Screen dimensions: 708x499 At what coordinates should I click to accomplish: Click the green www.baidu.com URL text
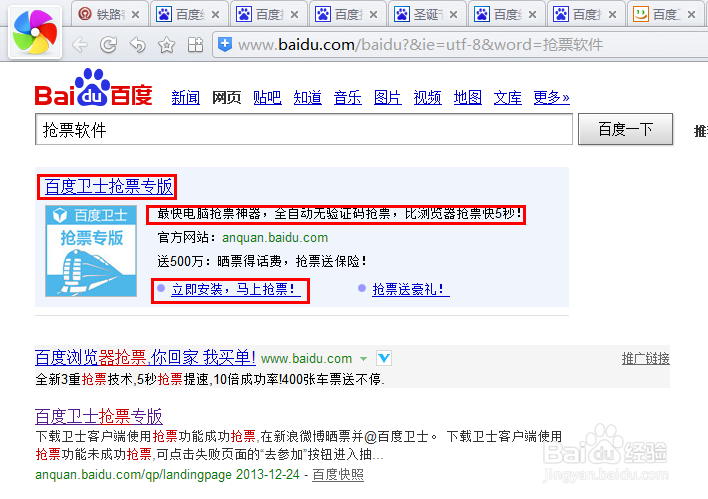tap(307, 359)
